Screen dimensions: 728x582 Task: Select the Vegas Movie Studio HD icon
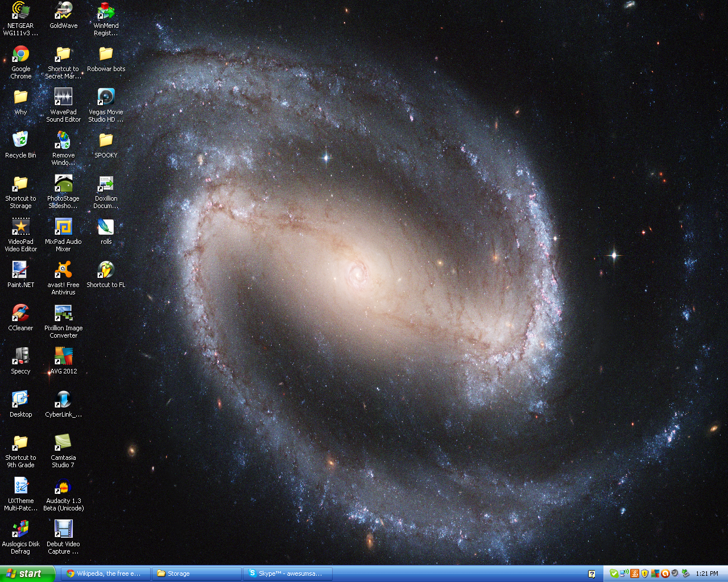pyautogui.click(x=106, y=105)
